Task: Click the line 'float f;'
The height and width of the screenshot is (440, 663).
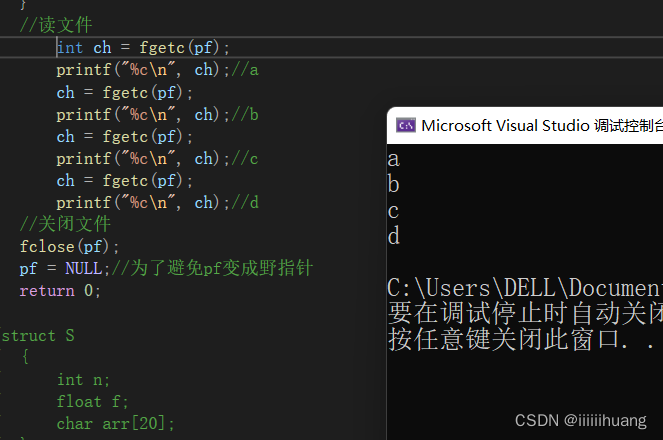Action: point(93,402)
